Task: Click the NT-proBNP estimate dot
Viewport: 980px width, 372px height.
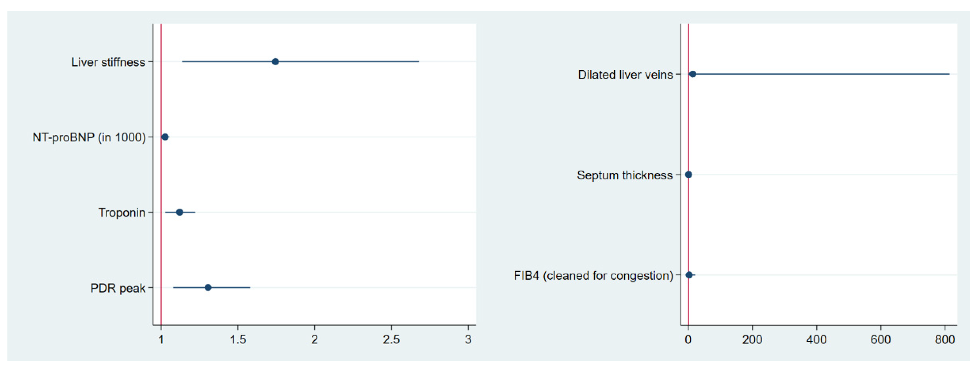Action: pos(165,137)
